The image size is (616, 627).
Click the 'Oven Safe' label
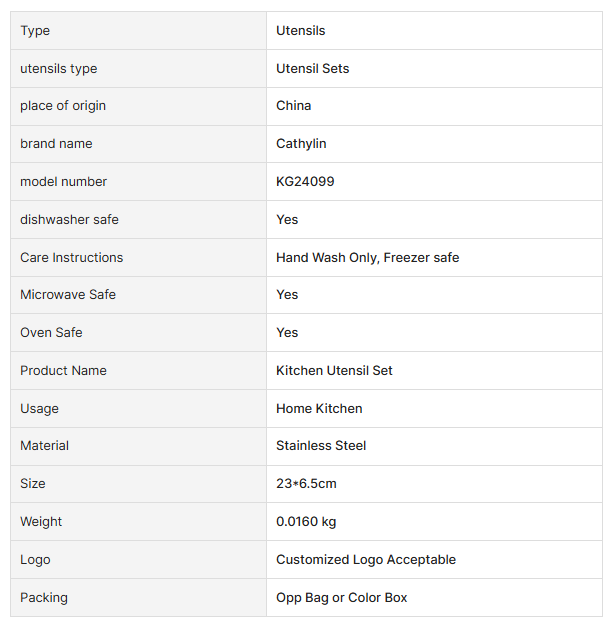pos(51,333)
